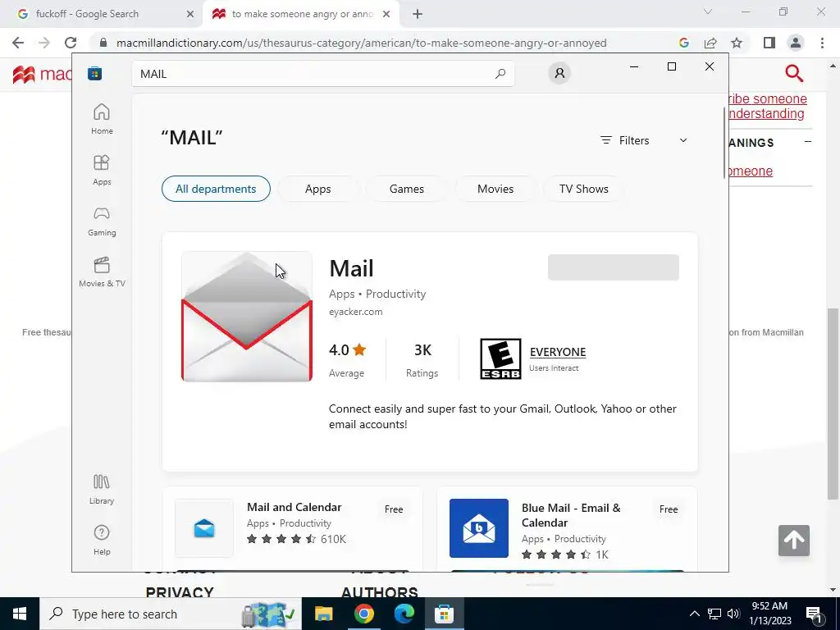840x630 pixels.
Task: Open Mail and Calendar app icon
Action: point(204,528)
